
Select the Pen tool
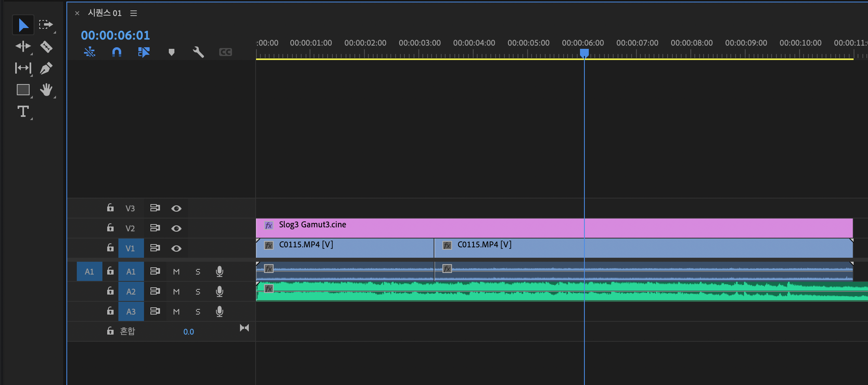[x=46, y=68]
